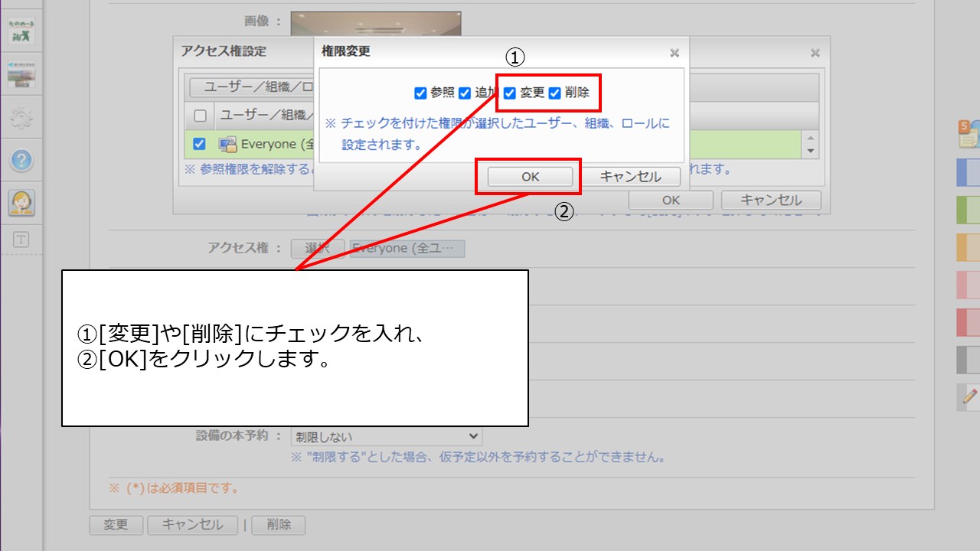980x551 pixels.
Task: Click the support operator headset icon
Action: (x=21, y=202)
